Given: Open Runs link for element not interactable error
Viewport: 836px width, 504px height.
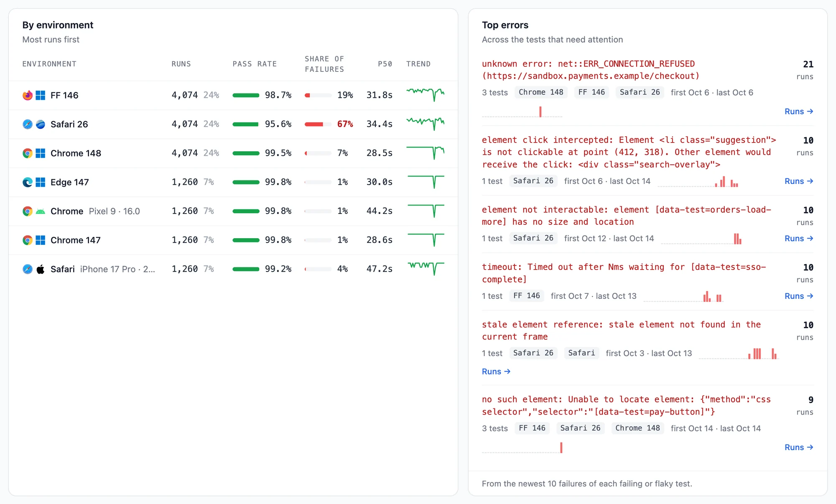Looking at the screenshot, I should pos(799,239).
